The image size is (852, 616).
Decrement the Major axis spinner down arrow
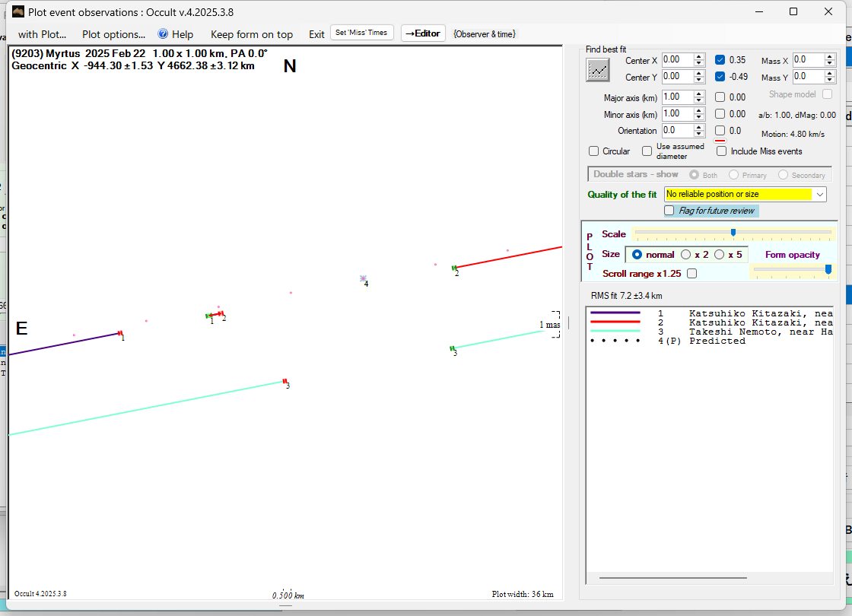[699, 100]
